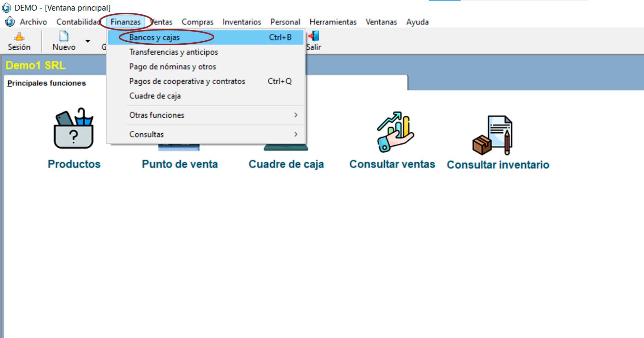Choose Pagos de cooperativa y contratos
The height and width of the screenshot is (338, 644).
(x=187, y=81)
